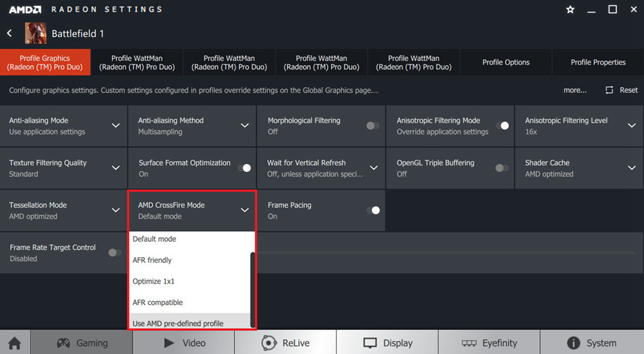Screen dimensions: 644x354
Task: Switch to Profile Graphics tab
Action: [x=45, y=62]
